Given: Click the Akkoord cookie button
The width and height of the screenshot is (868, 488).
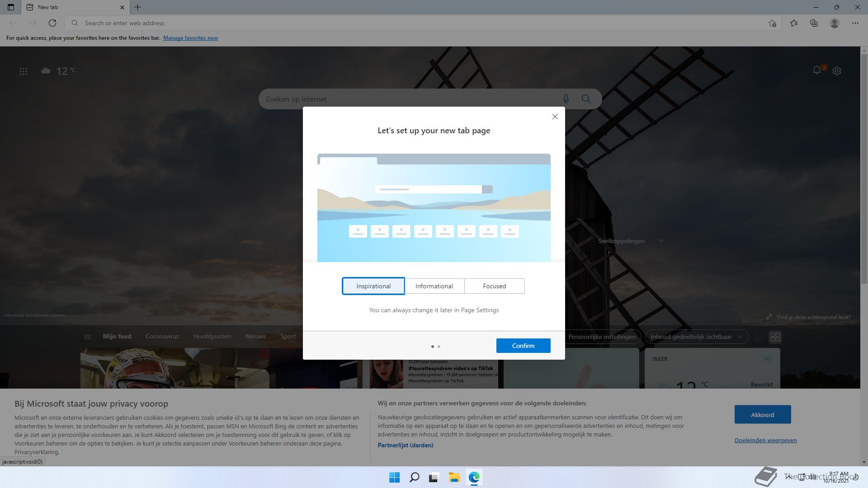Looking at the screenshot, I should [x=763, y=414].
